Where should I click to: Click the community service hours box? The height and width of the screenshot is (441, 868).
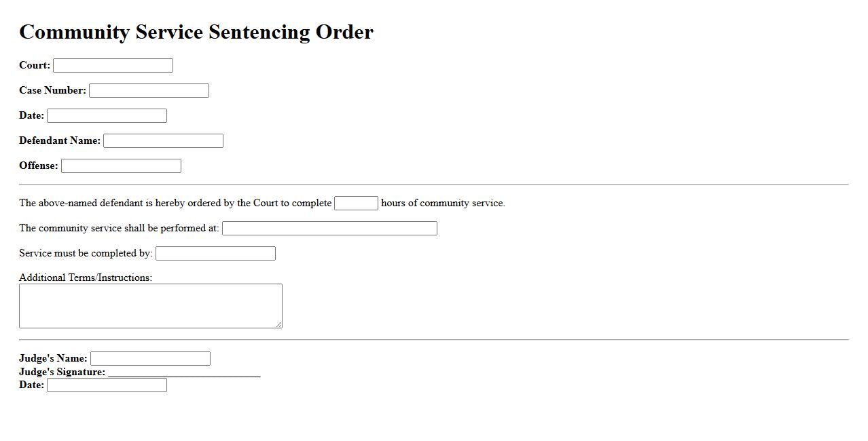(356, 204)
